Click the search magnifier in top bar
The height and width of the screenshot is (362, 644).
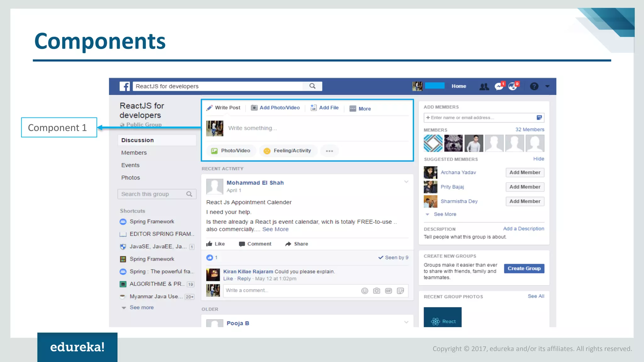click(312, 86)
